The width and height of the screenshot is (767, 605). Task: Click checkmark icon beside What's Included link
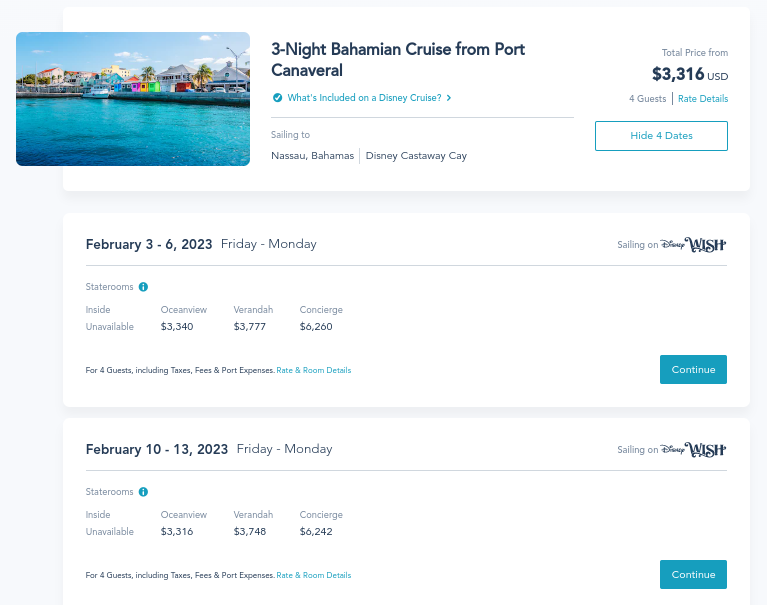277,98
